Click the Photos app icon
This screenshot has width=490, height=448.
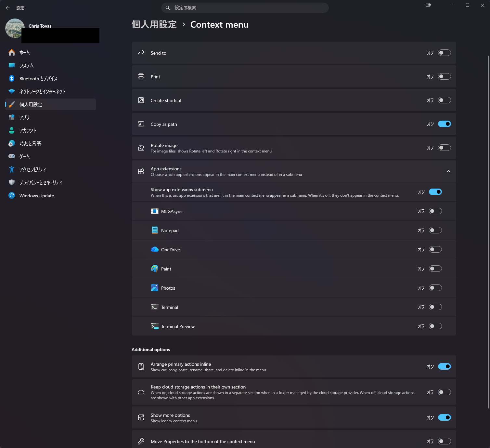point(155,288)
